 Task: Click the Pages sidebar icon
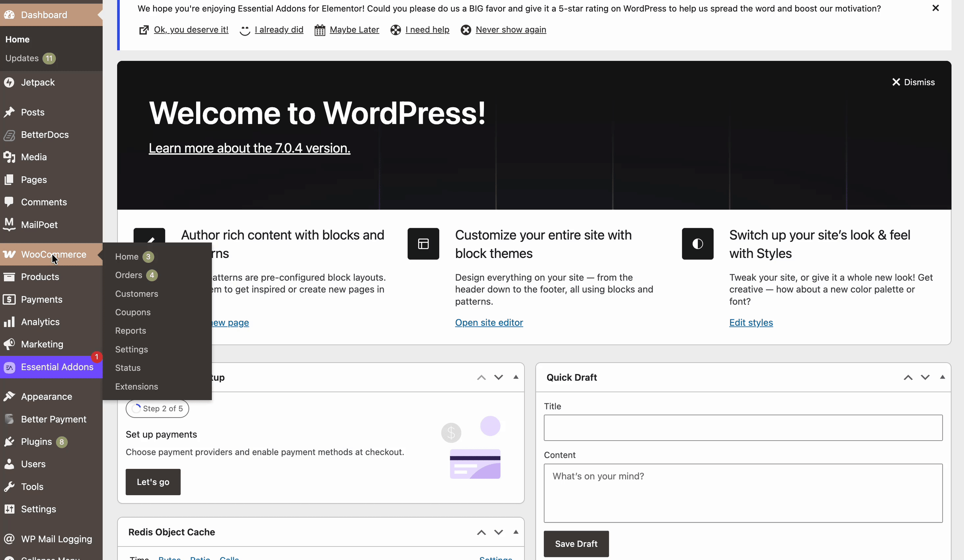coord(9,179)
